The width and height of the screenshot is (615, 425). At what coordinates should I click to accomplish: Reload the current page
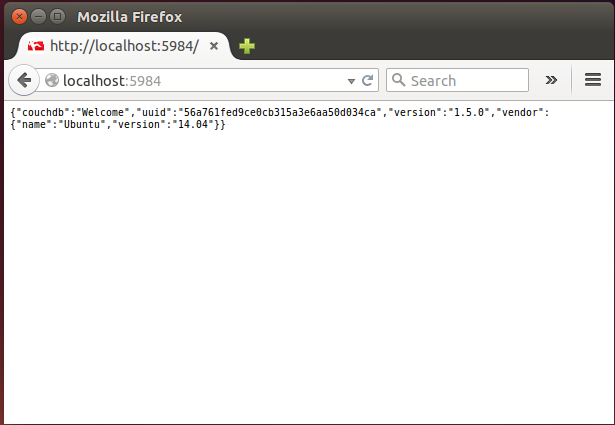[368, 80]
